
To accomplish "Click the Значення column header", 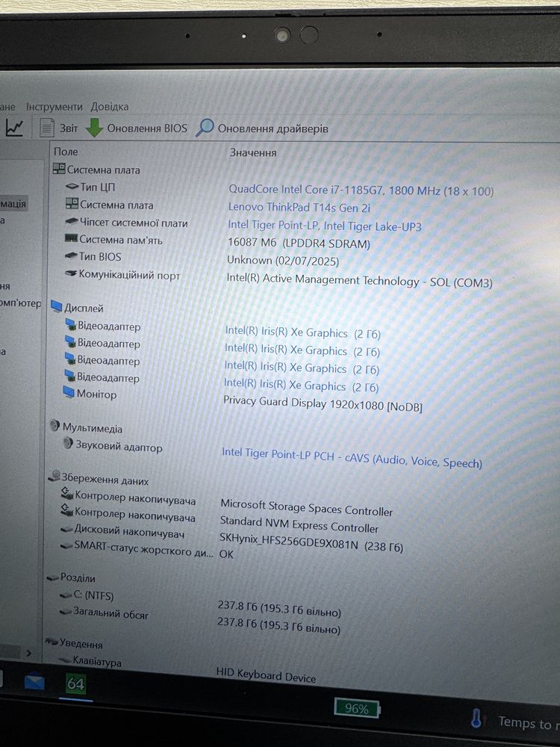I will 253,153.
